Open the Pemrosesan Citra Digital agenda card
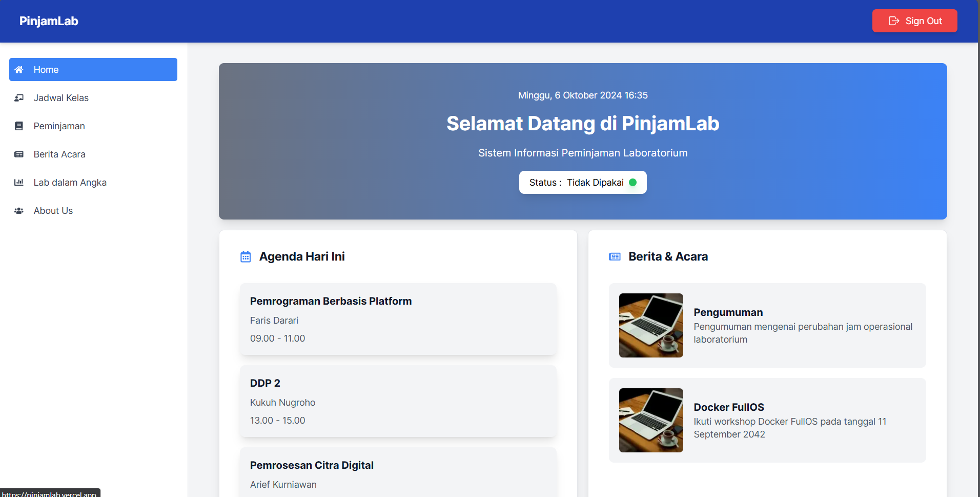980x497 pixels. click(x=398, y=473)
